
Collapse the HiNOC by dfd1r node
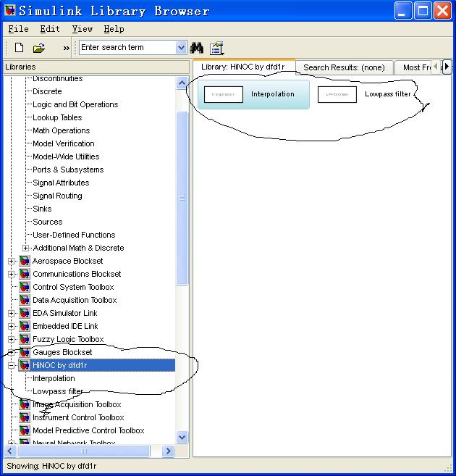pyautogui.click(x=11, y=366)
